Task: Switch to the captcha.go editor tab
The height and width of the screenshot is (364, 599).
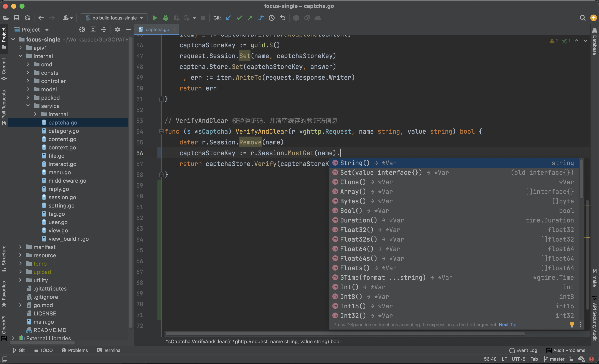Action: tap(157, 29)
